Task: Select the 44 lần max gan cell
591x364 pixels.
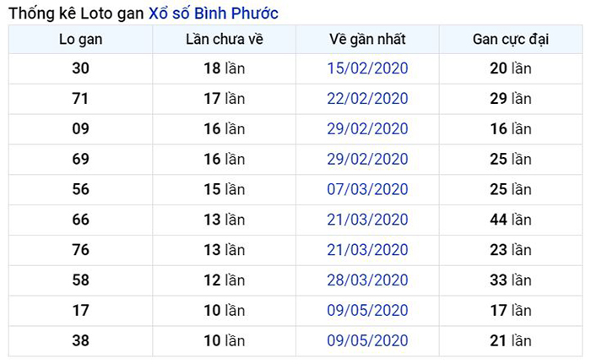Action: pos(511,220)
